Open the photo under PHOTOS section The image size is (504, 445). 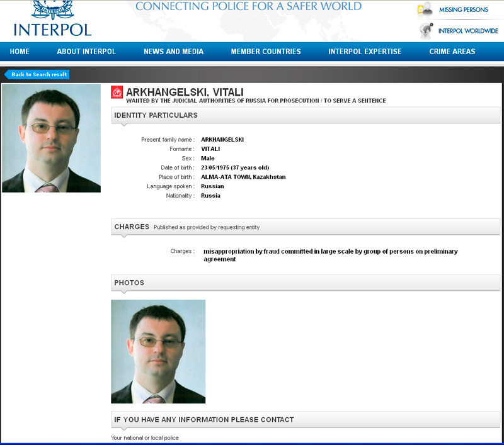[x=158, y=352]
